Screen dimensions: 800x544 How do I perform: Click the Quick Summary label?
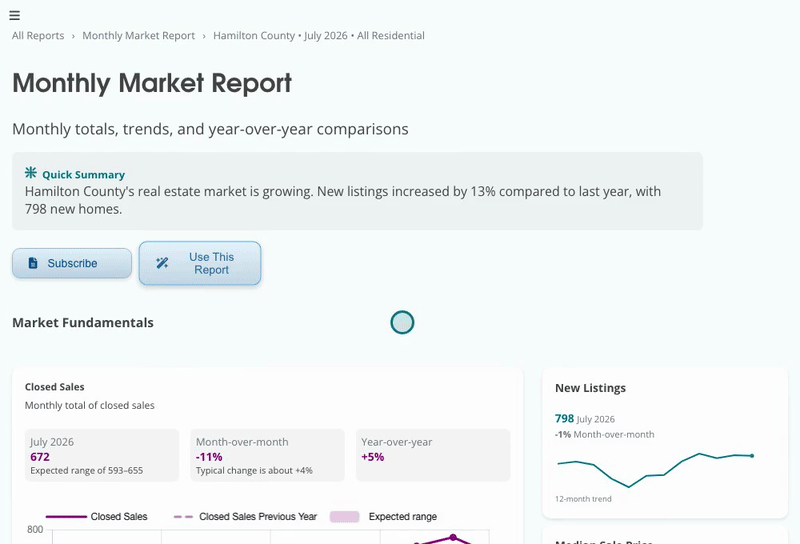tap(83, 175)
